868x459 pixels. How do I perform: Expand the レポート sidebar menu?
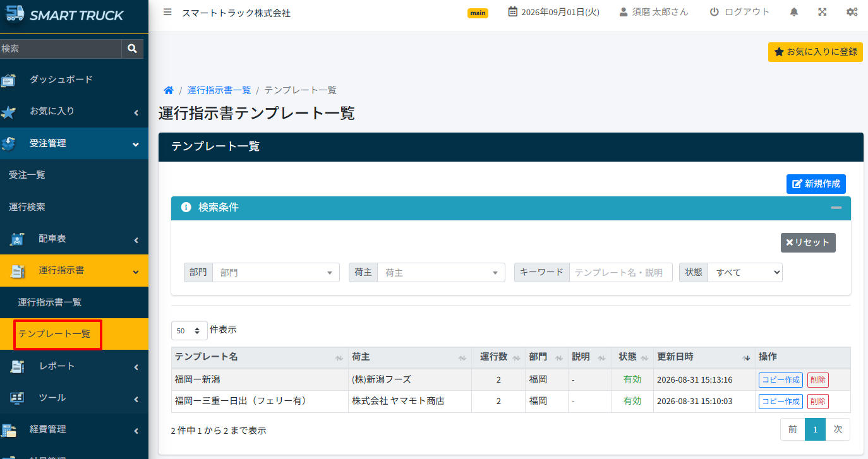pyautogui.click(x=74, y=367)
